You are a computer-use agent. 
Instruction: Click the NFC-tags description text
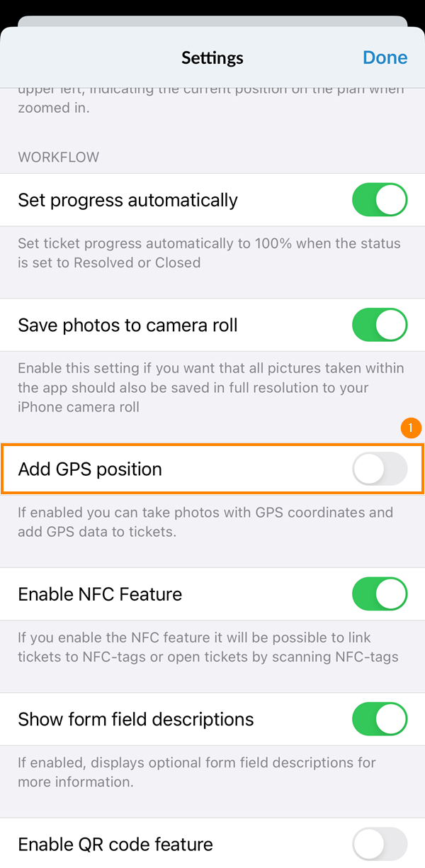(208, 647)
